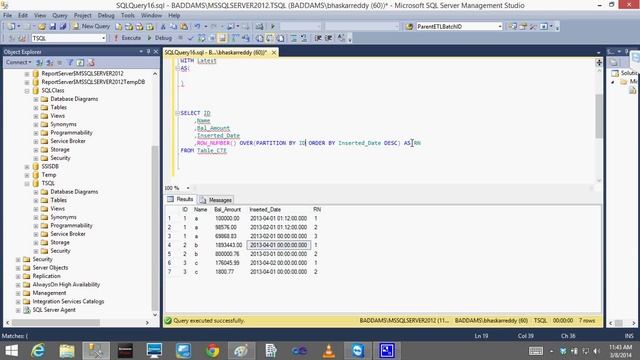This screenshot has width=640, height=360.
Task: Start debugging with the Debug button
Action: (x=160, y=38)
